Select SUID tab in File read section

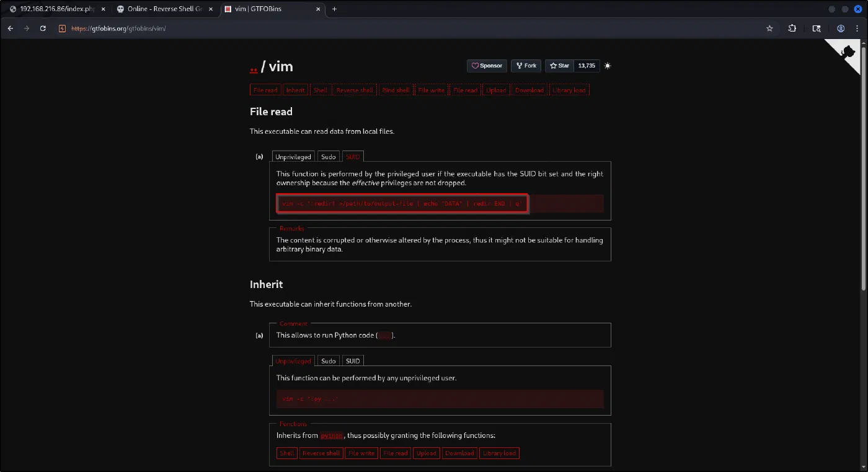pyautogui.click(x=353, y=157)
